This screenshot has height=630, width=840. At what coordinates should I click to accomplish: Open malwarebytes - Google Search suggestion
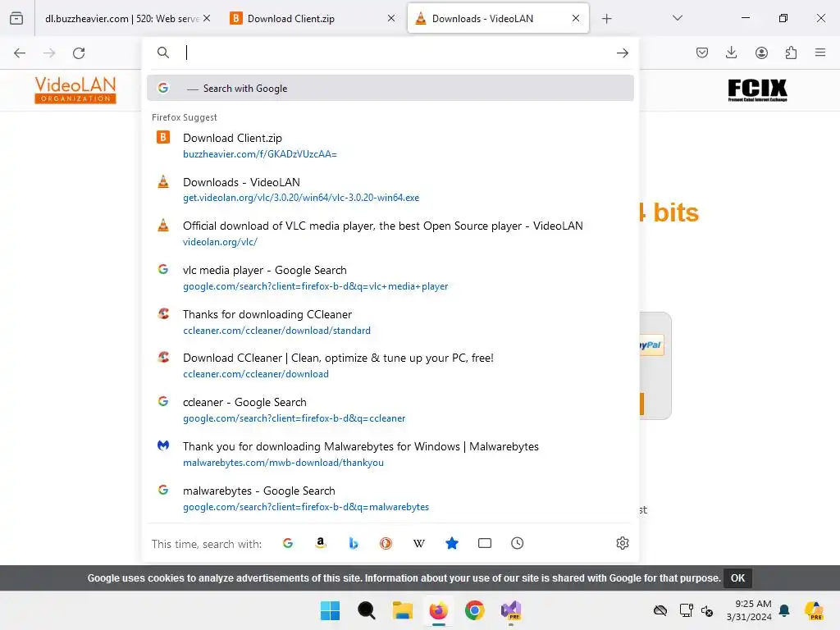pos(390,498)
